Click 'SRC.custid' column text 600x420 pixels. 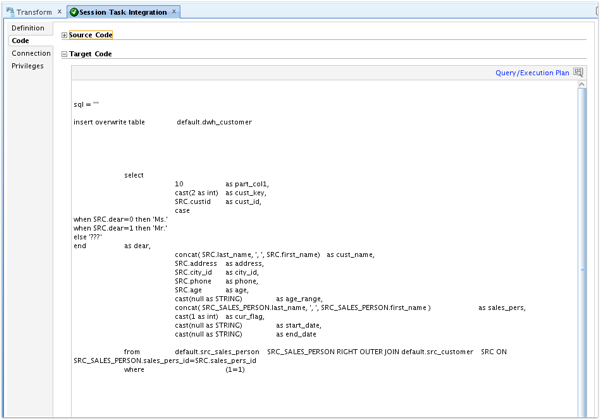192,202
